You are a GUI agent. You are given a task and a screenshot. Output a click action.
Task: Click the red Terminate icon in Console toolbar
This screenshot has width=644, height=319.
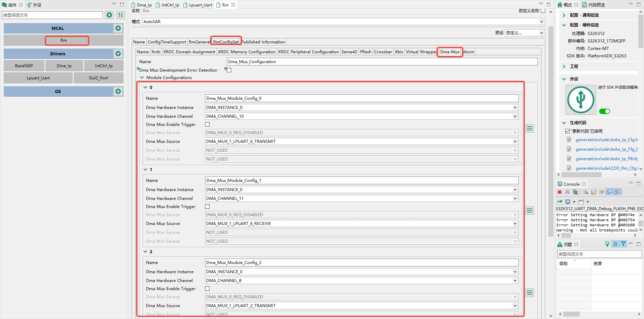pos(560,192)
